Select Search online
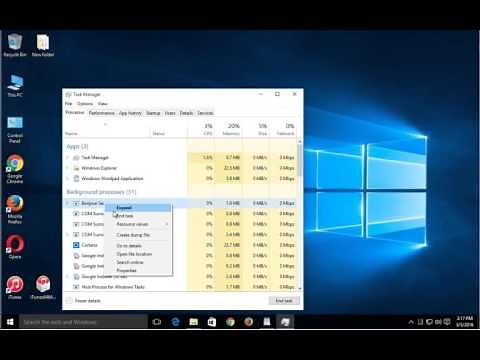480x360 pixels. tap(139, 262)
